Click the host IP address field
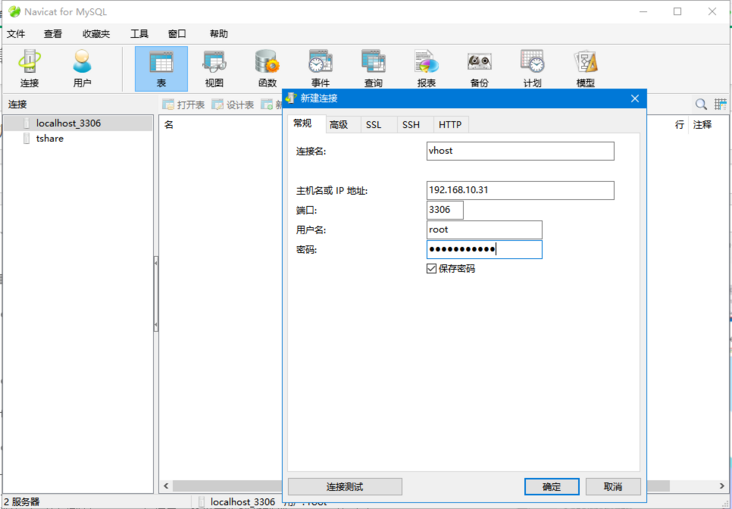This screenshot has width=732, height=509. coord(520,190)
